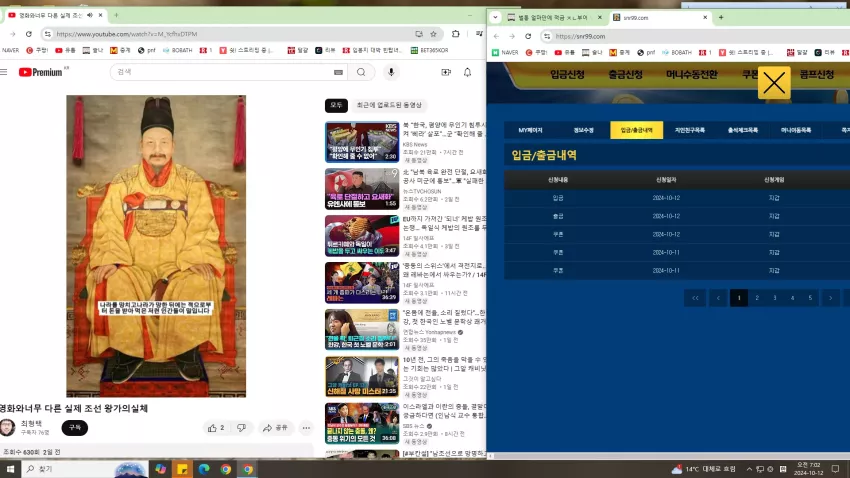
Task: Bookmark this page with the star icon
Action: coord(433,34)
